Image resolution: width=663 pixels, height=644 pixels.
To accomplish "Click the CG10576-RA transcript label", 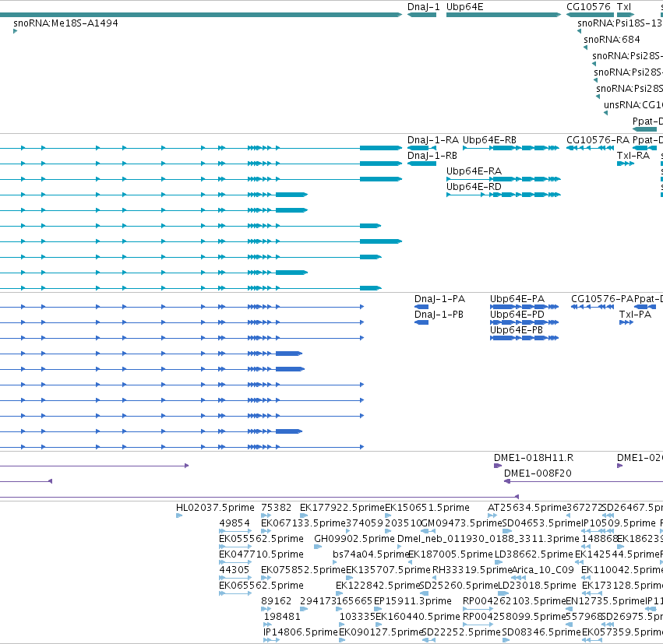I will [598, 140].
